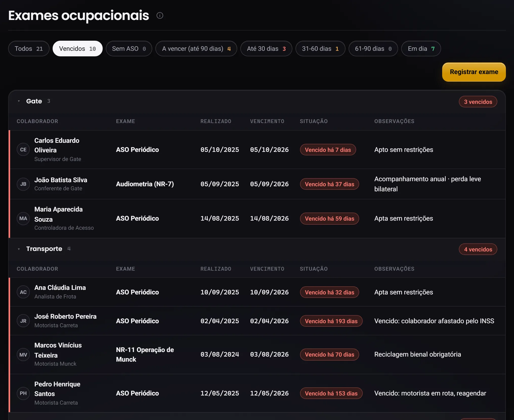The image size is (514, 420).
Task: Select the CE avatar for Carlos Eduardo
Action: pos(23,150)
